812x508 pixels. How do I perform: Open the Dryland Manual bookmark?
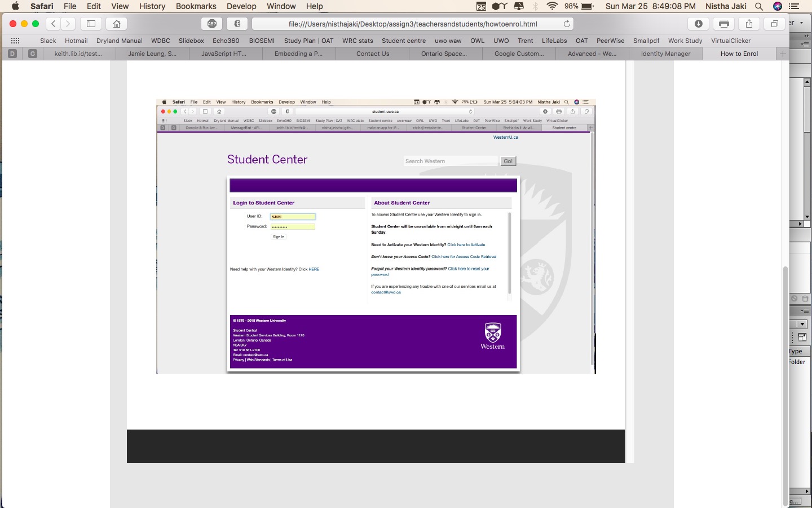coord(120,41)
